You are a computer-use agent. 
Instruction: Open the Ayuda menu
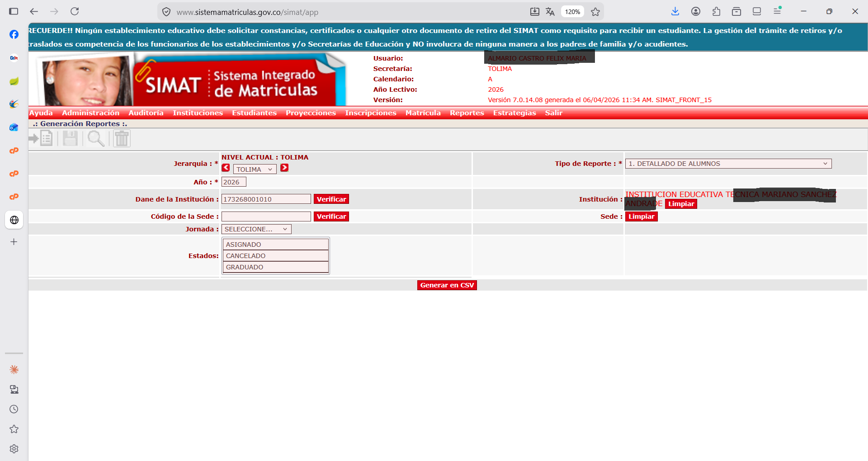[x=41, y=113]
